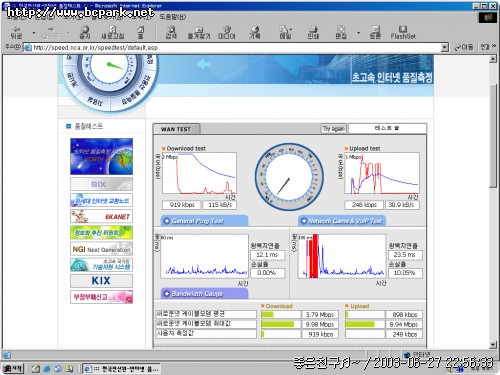The width and height of the screenshot is (500, 375).
Task: Click the 테스트 끝 status field
Action: [387, 128]
